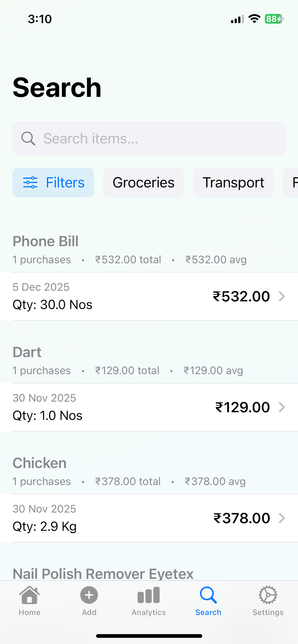Tap the sliders icon in Filters
The height and width of the screenshot is (644, 298).
30,182
